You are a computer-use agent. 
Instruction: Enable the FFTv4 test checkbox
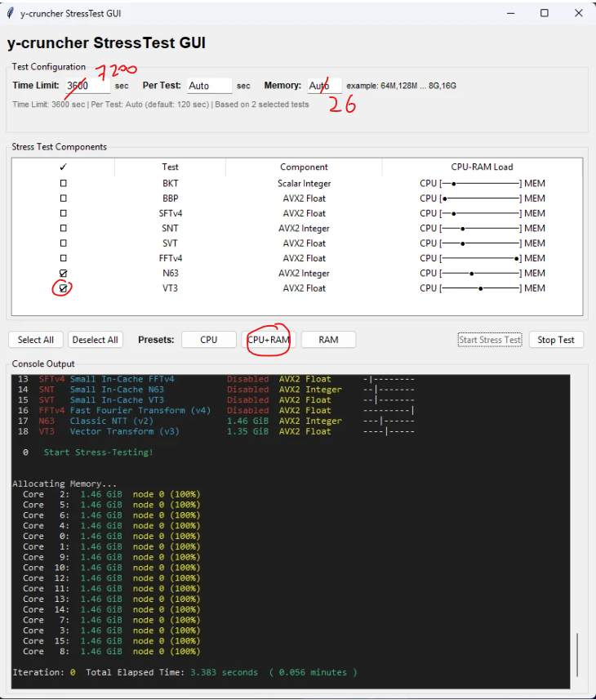point(64,257)
